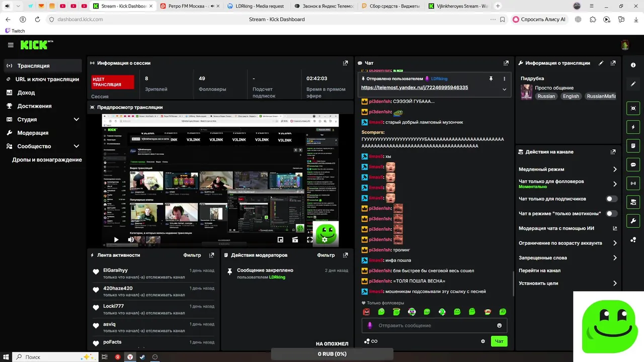Open Модерация in the sidebar
Image resolution: width=644 pixels, height=362 pixels.
pyautogui.click(x=43, y=133)
